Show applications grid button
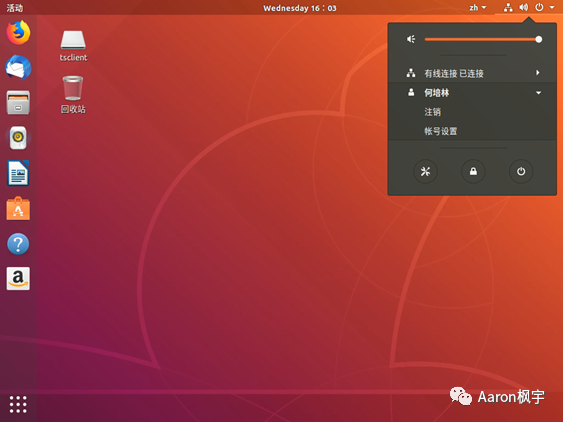The image size is (563, 422). [18, 404]
